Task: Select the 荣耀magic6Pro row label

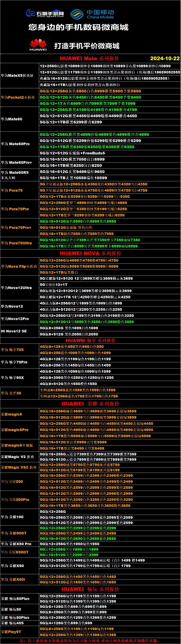Action: (x=15, y=430)
